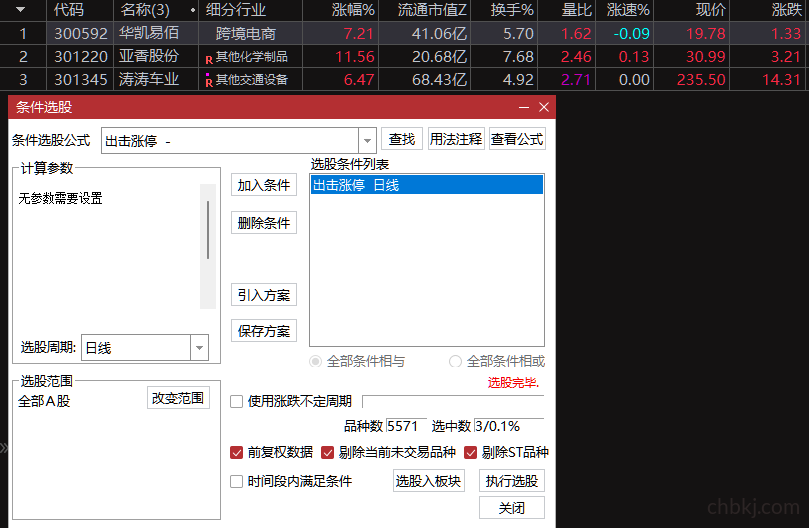Select the 全部条件相或 radio button
The width and height of the screenshot is (809, 528).
click(x=455, y=361)
